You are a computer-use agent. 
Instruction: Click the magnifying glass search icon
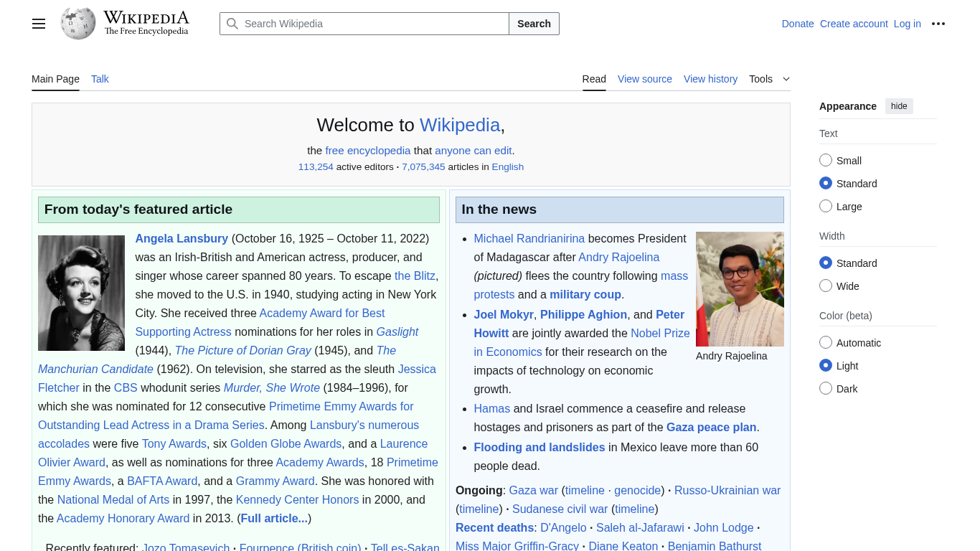[232, 24]
